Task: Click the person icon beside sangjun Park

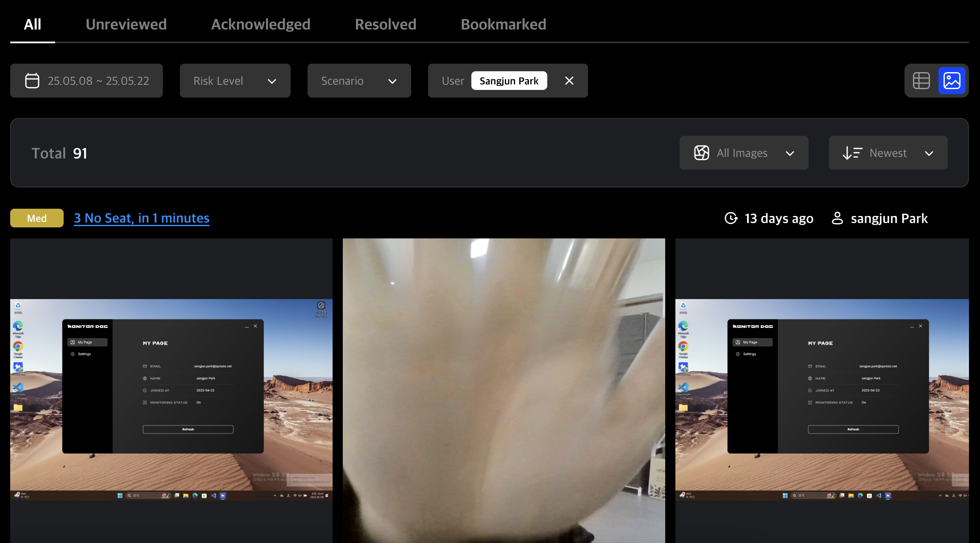Action: [x=837, y=218]
